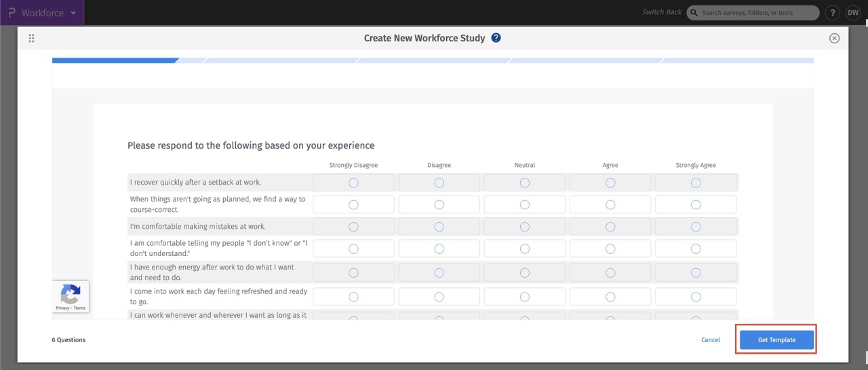Open the Workforce product dropdown

(50, 13)
